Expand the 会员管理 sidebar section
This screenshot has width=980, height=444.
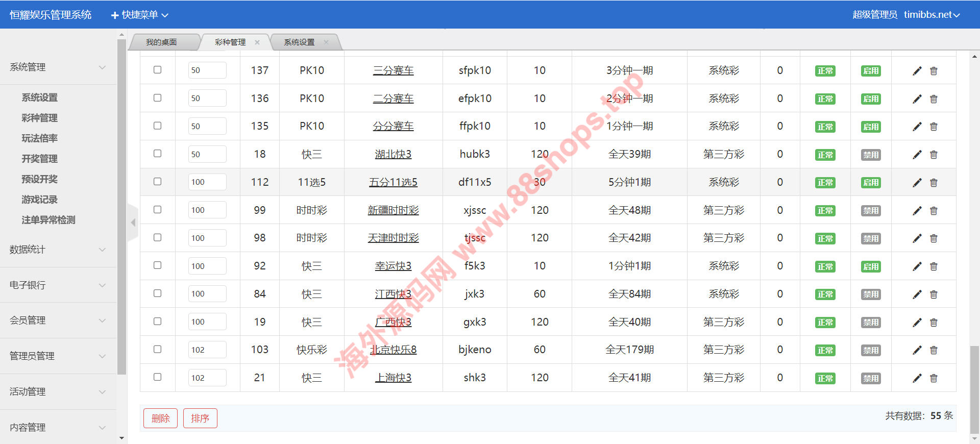pyautogui.click(x=58, y=320)
